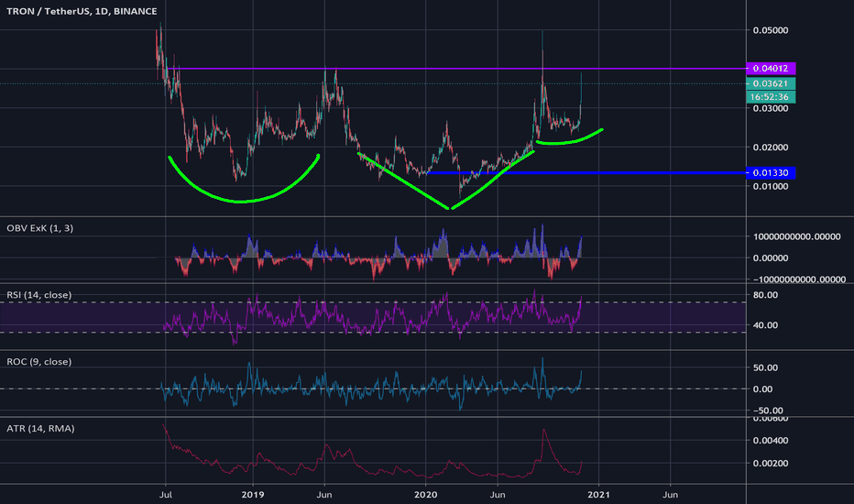The width and height of the screenshot is (854, 504).
Task: Click the current price label 0.03621
Action: (x=770, y=83)
